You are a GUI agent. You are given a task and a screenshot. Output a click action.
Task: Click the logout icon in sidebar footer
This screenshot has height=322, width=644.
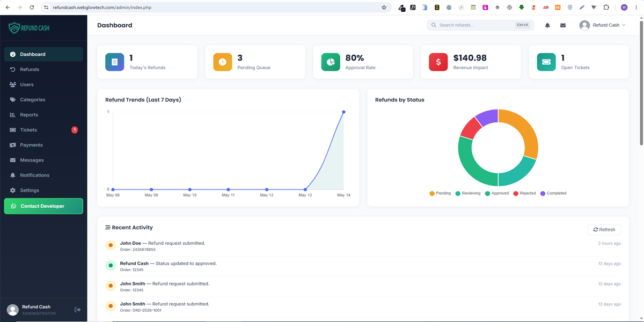(x=77, y=310)
